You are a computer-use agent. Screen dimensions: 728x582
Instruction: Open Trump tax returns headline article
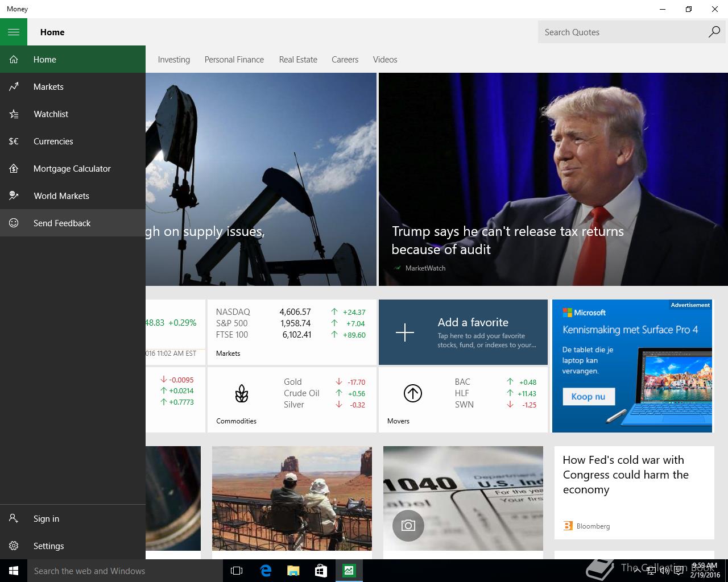coord(507,240)
